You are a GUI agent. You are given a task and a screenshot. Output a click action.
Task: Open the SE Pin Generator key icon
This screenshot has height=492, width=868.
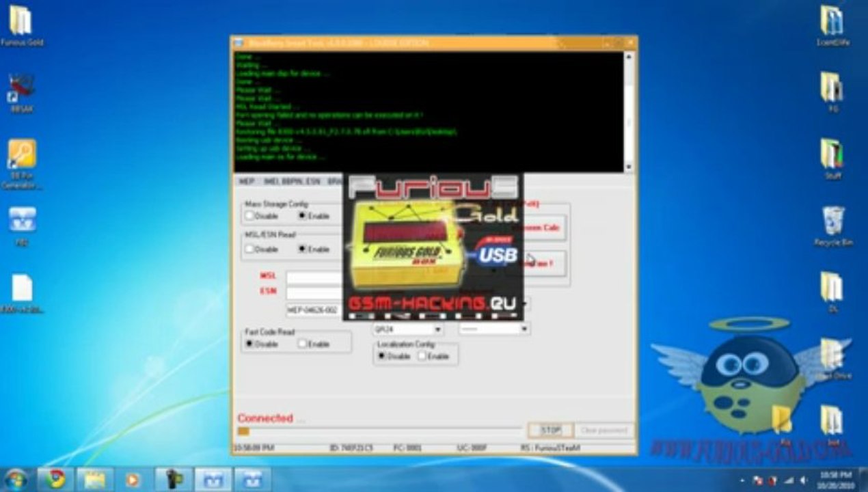tap(21, 163)
